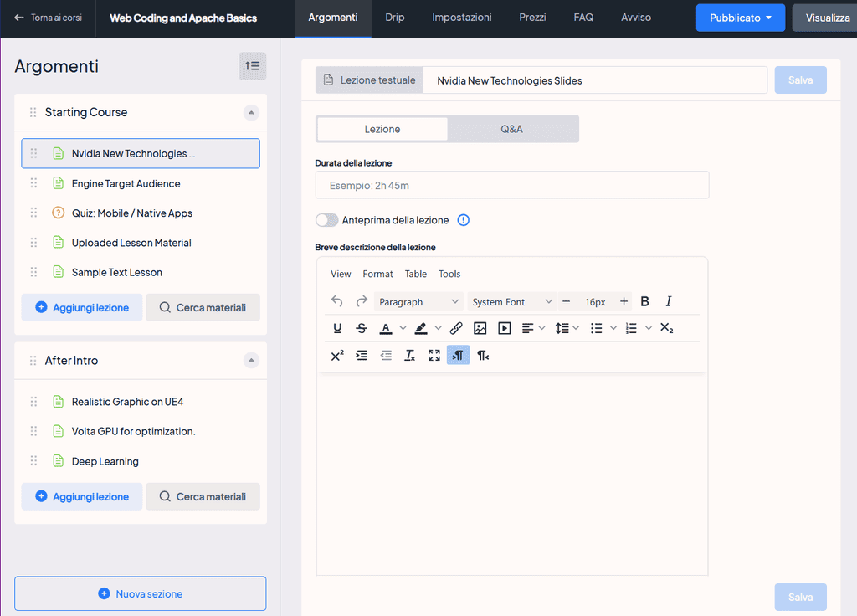Click Cerca materiali under After Intro
The width and height of the screenshot is (857, 616).
tap(203, 496)
